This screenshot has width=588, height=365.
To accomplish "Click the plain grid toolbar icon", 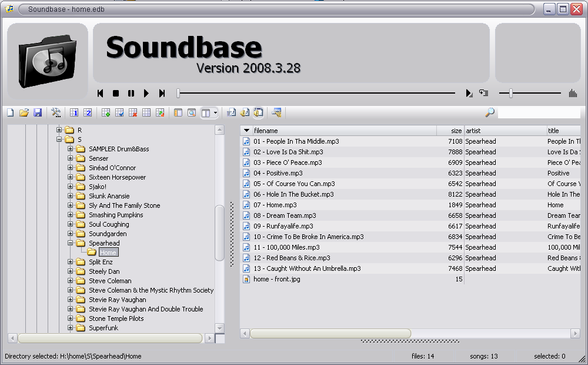I will click(146, 112).
